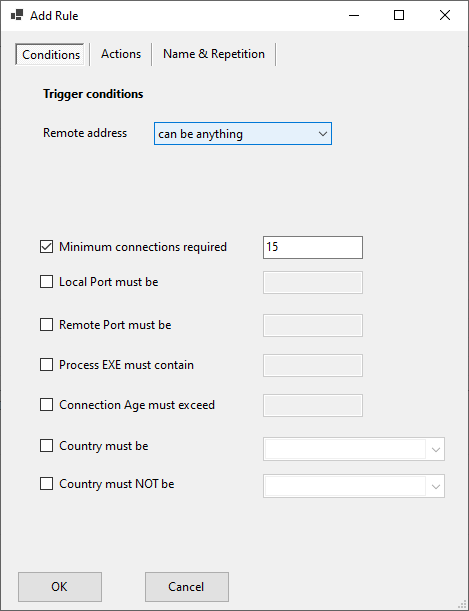The height and width of the screenshot is (611, 469).
Task: Click the Add Rule app icon in title bar
Action: (17, 15)
